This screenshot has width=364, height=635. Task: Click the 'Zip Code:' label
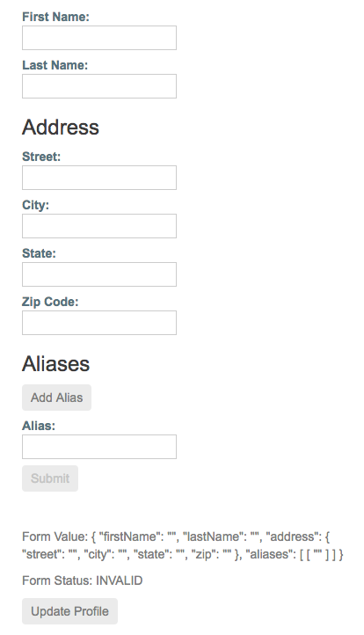click(50, 302)
